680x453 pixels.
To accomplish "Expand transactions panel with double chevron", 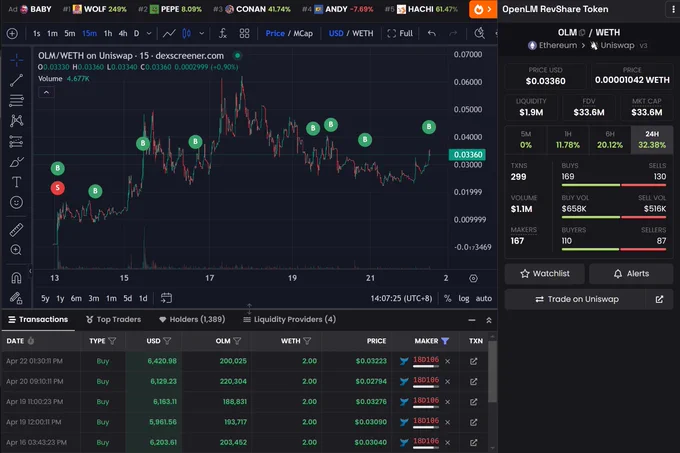I will (489, 320).
